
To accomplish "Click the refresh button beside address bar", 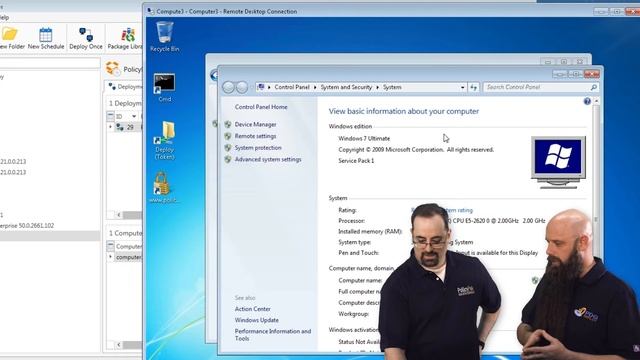I will pyautogui.click(x=473, y=87).
